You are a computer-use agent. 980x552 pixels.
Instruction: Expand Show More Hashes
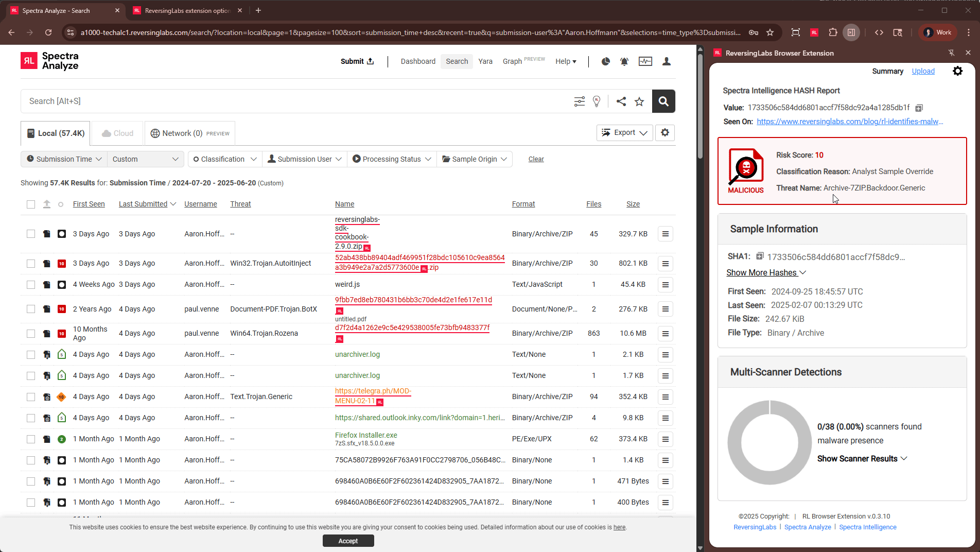(x=766, y=272)
